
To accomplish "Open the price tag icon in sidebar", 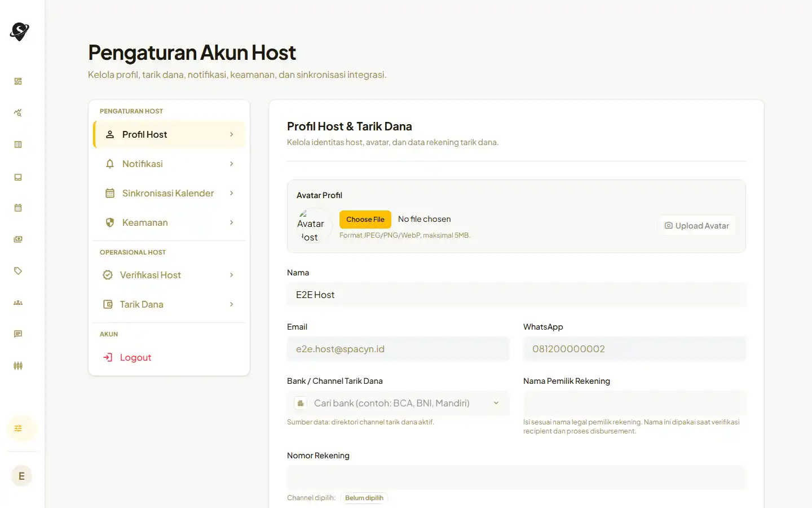I will tap(18, 271).
